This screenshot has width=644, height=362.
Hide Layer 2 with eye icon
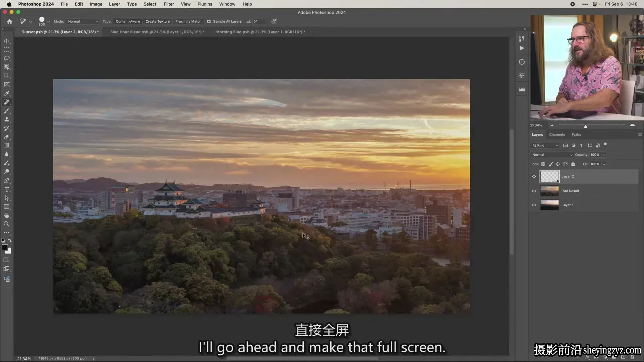click(534, 176)
